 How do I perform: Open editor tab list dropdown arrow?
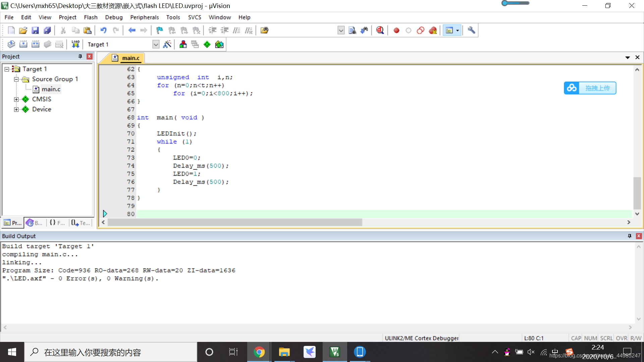click(627, 58)
